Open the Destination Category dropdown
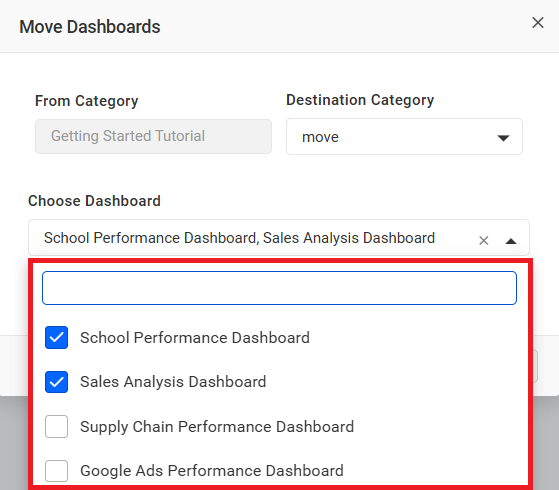Screen dimensions: 559x490 tap(404, 137)
